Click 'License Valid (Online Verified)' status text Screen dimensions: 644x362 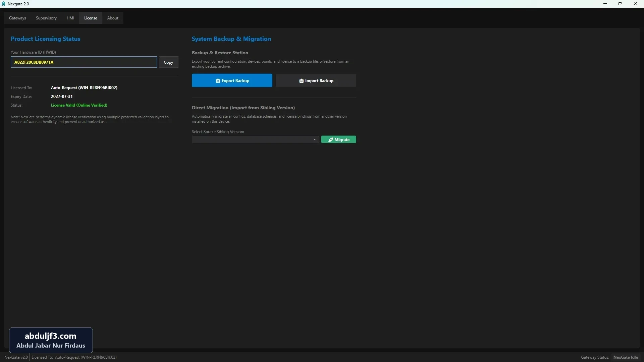click(79, 105)
